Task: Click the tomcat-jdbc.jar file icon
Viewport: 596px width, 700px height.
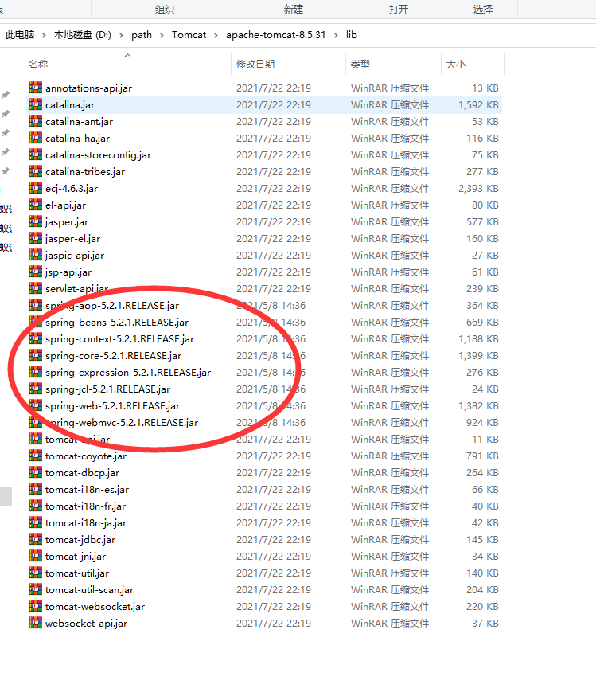Action: (36, 539)
